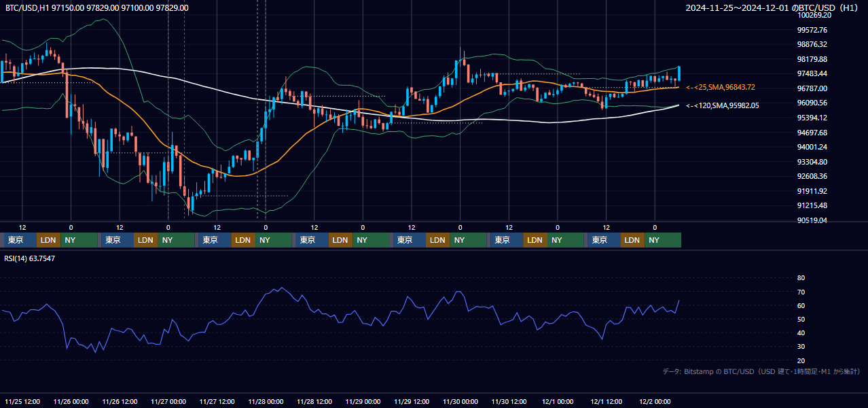Click the 90519.04 bottom price label
Viewport: 868px width, 408px height.
click(x=812, y=220)
